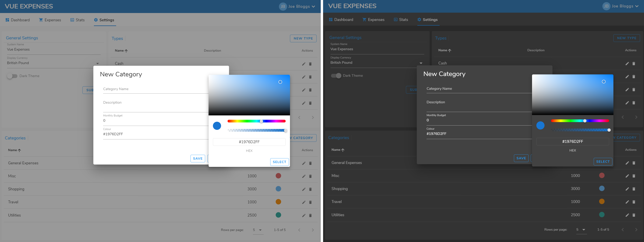Click SAVE in the dark New Category dialog
644x242 pixels.
click(x=521, y=158)
